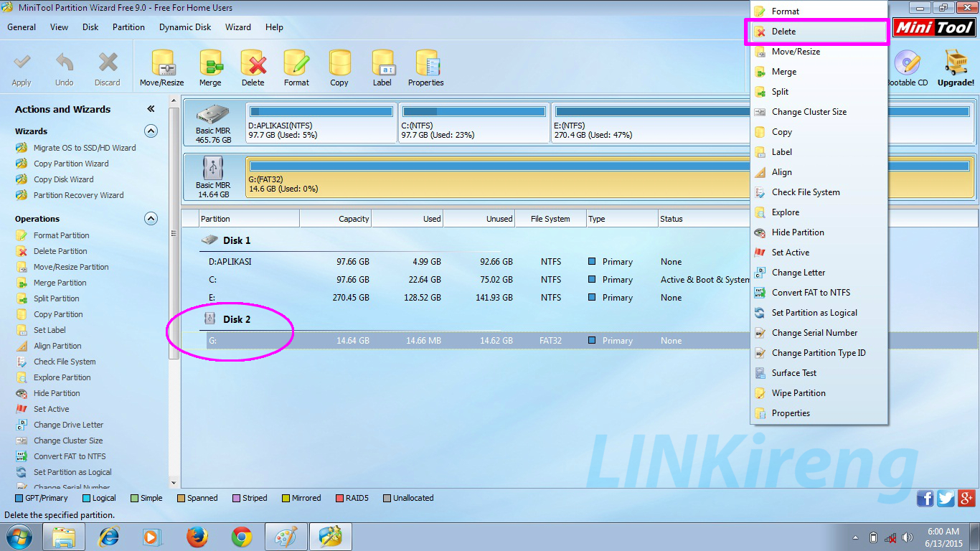Click the Capacity column header
This screenshot has height=551, width=980.
pyautogui.click(x=335, y=219)
